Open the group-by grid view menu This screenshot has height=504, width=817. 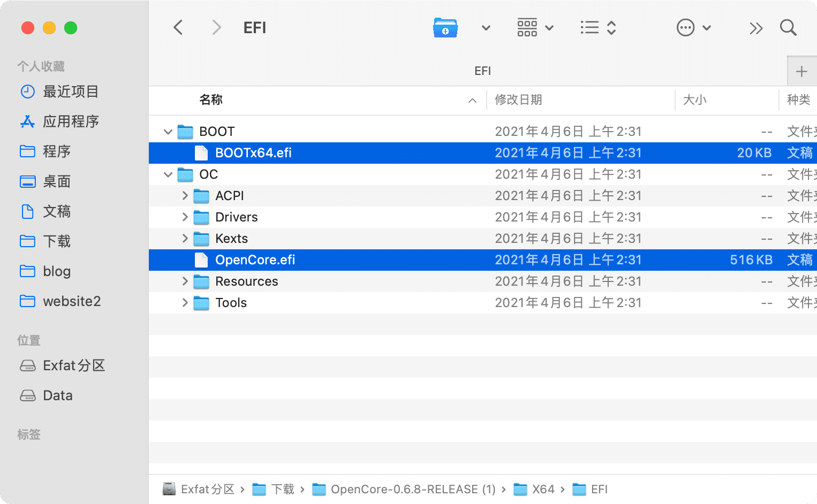[x=535, y=28]
